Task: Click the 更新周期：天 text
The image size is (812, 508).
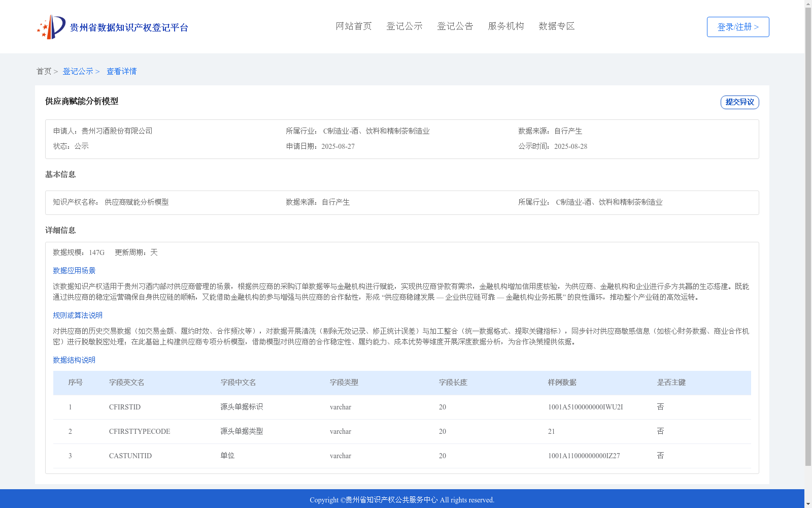Action: (136, 252)
